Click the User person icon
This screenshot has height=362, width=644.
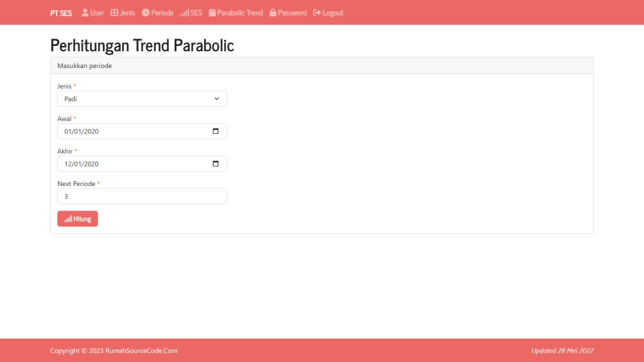[85, 12]
